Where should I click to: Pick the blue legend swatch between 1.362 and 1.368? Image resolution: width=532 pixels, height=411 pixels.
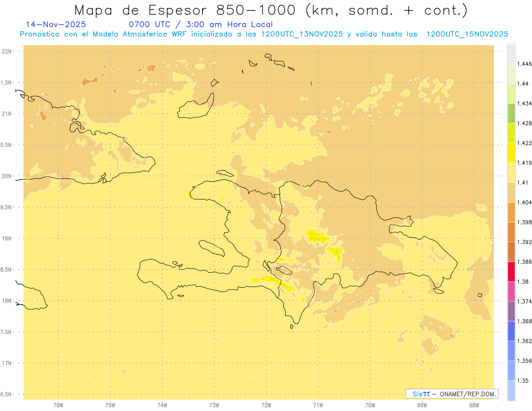point(511,331)
